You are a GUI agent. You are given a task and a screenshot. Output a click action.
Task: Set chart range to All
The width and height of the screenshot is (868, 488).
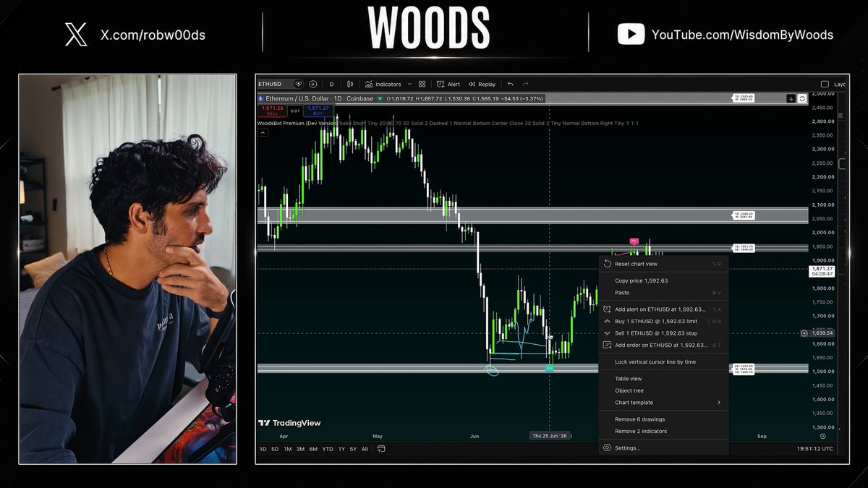pos(365,449)
